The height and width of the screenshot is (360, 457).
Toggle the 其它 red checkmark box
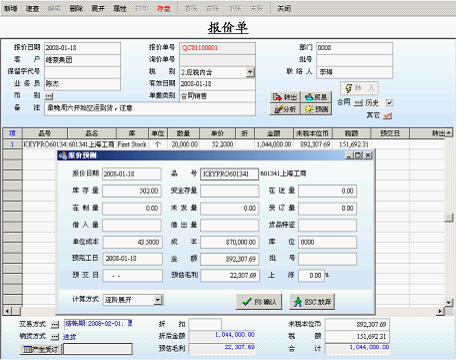point(387,115)
